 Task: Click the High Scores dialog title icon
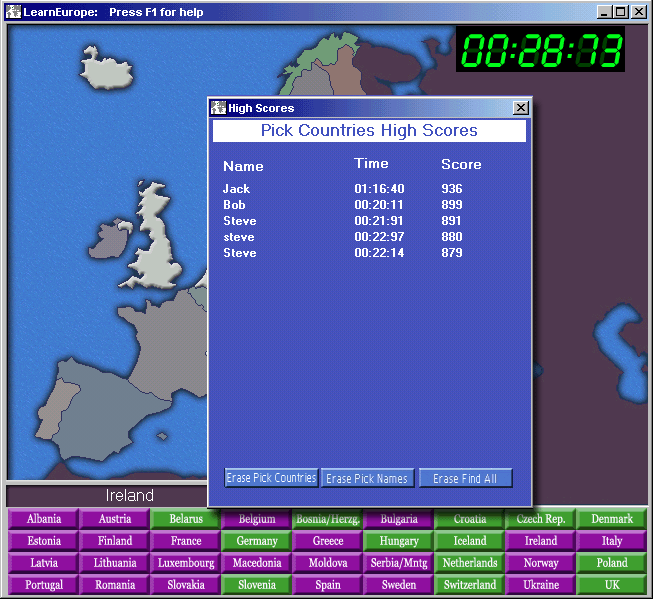(x=218, y=108)
